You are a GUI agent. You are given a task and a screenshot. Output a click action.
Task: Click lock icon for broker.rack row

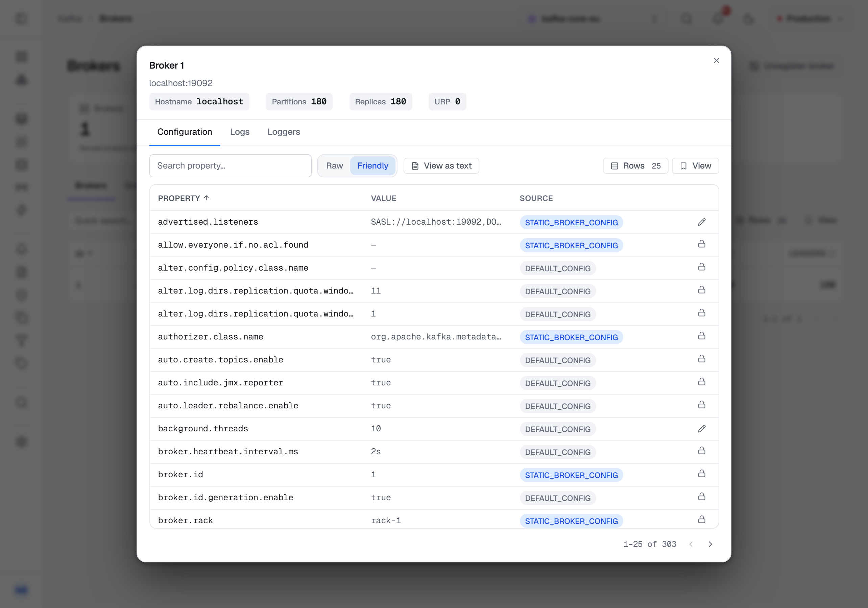pyautogui.click(x=701, y=520)
